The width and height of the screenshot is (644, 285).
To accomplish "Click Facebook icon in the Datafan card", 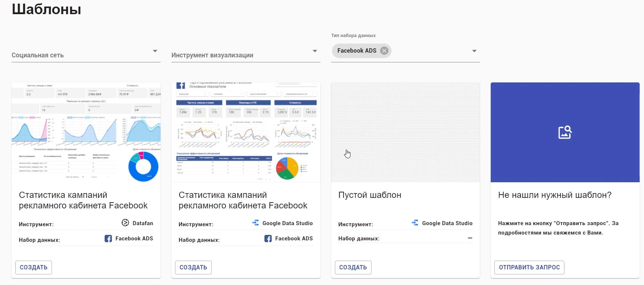I will [x=108, y=239].
